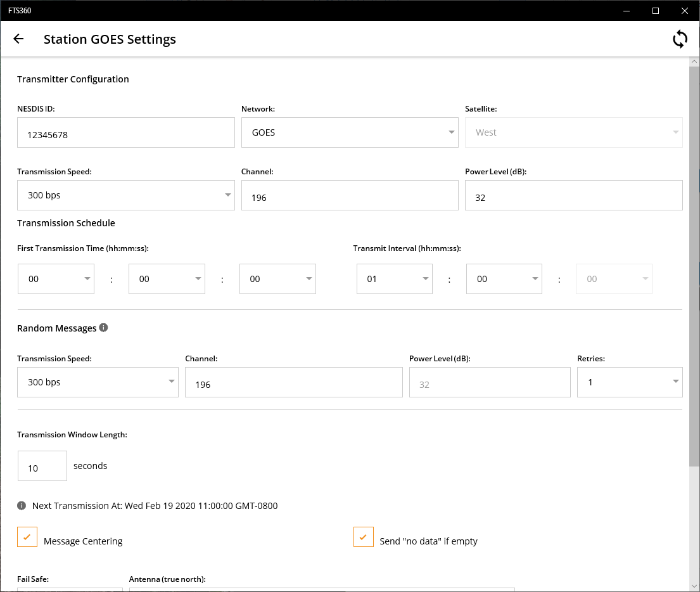Click the Transmission Window Length field
The image size is (700, 592).
click(42, 466)
